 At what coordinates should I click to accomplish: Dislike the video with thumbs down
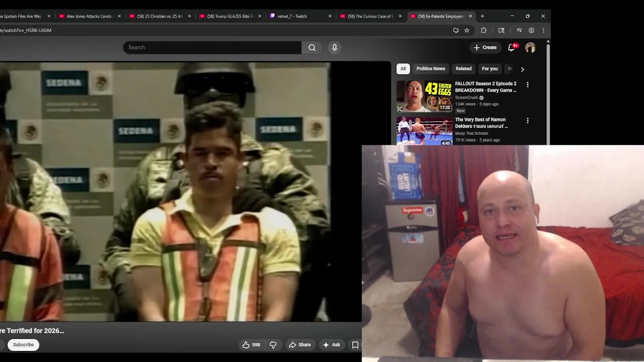click(x=273, y=344)
